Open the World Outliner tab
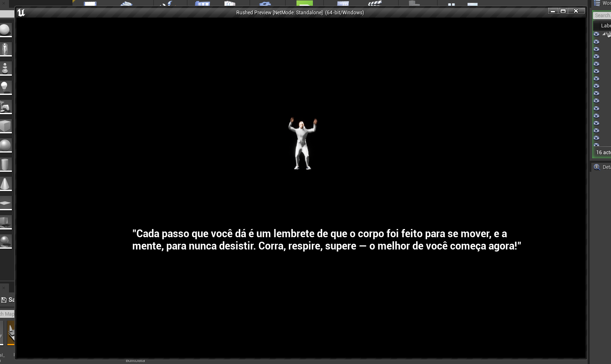 point(602,3)
